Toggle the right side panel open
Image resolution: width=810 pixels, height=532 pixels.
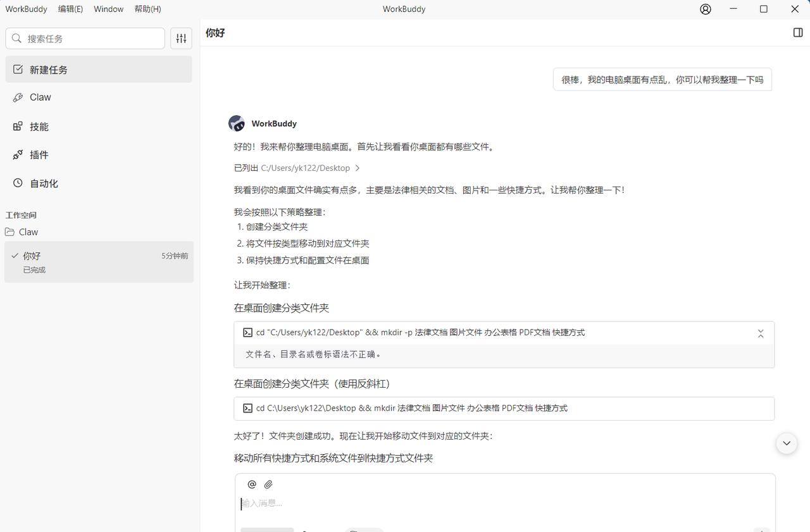(x=797, y=32)
